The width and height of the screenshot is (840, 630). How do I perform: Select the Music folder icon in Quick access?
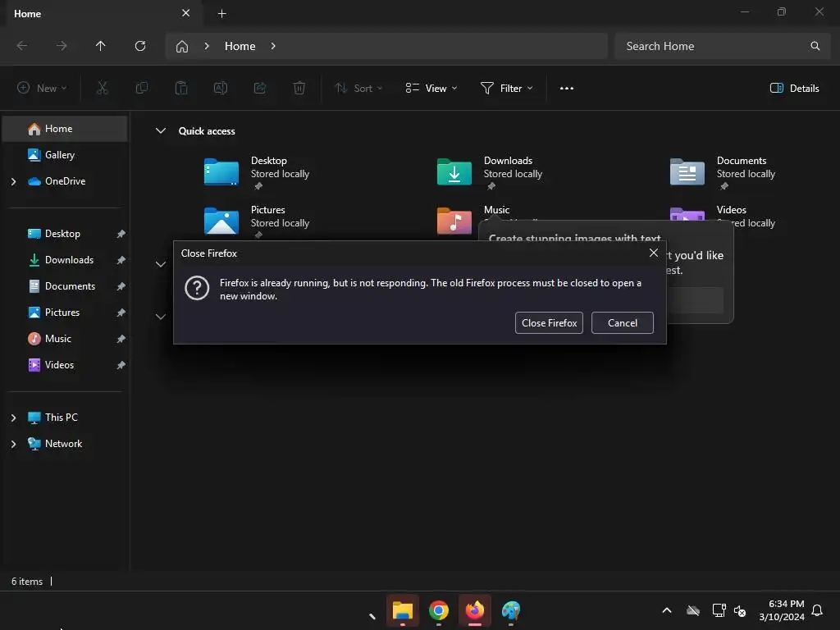coord(454,221)
